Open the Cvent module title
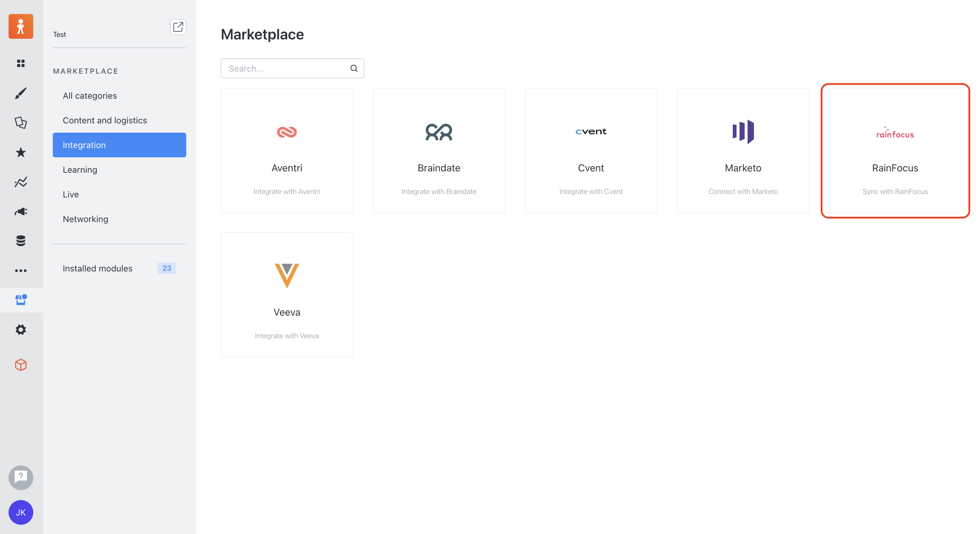Image resolution: width=980 pixels, height=534 pixels. tap(591, 168)
